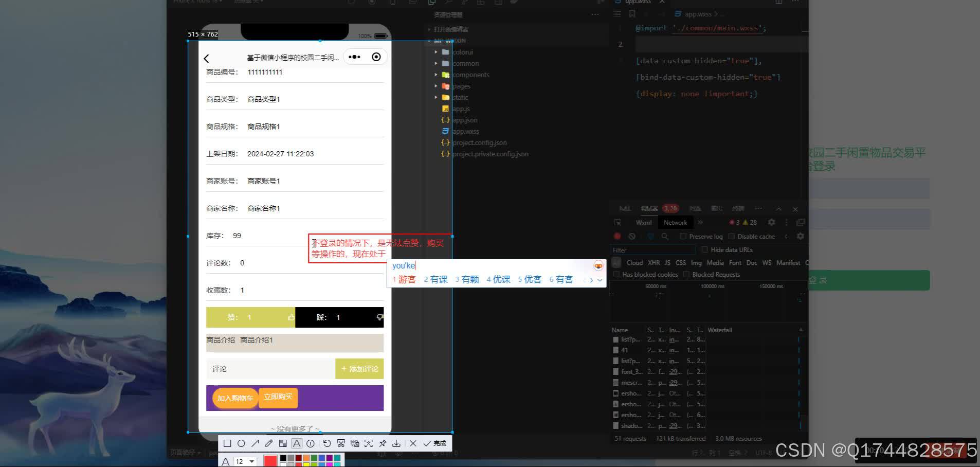Screen dimensions: 980x467
Task: Select the pencil drawing tool
Action: tap(269, 443)
